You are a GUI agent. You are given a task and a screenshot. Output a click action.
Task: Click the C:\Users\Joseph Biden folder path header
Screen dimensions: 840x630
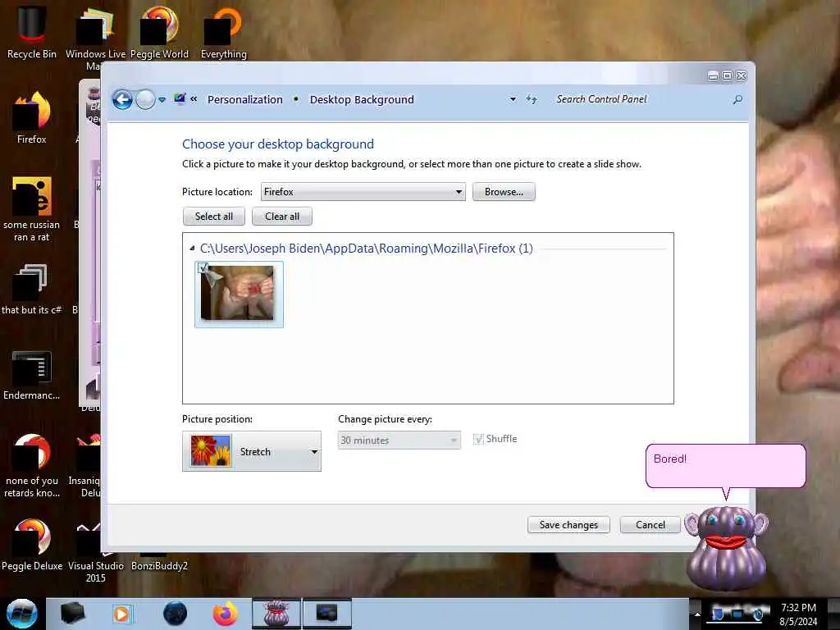coord(367,249)
